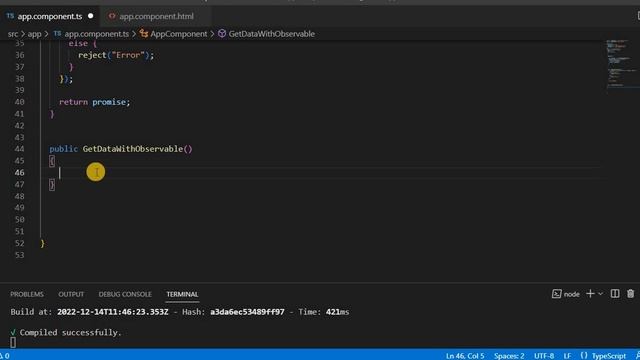
Task: Click the TS file icon on the first tab
Action: [x=10, y=16]
